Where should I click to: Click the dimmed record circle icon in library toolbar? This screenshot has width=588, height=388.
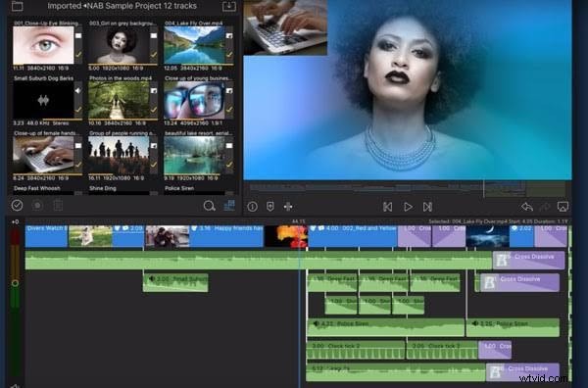point(37,206)
